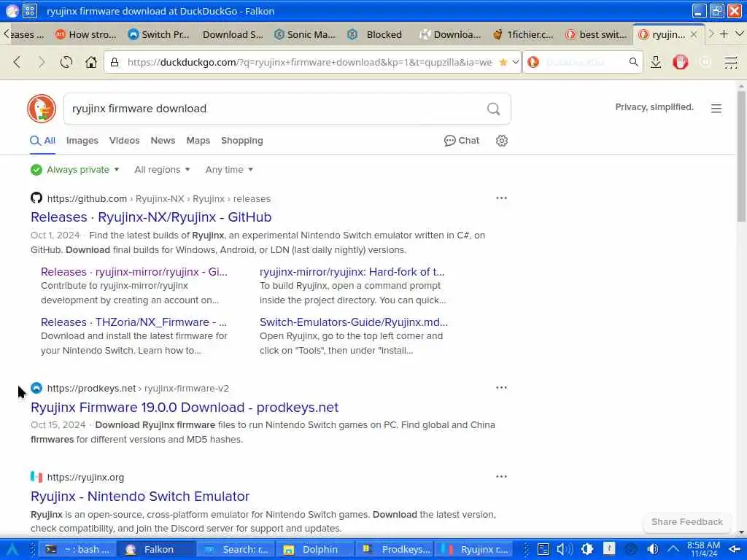The width and height of the screenshot is (747, 560).
Task: Click the DuckDuckGo search engine icon in toolbar
Action: click(533, 62)
